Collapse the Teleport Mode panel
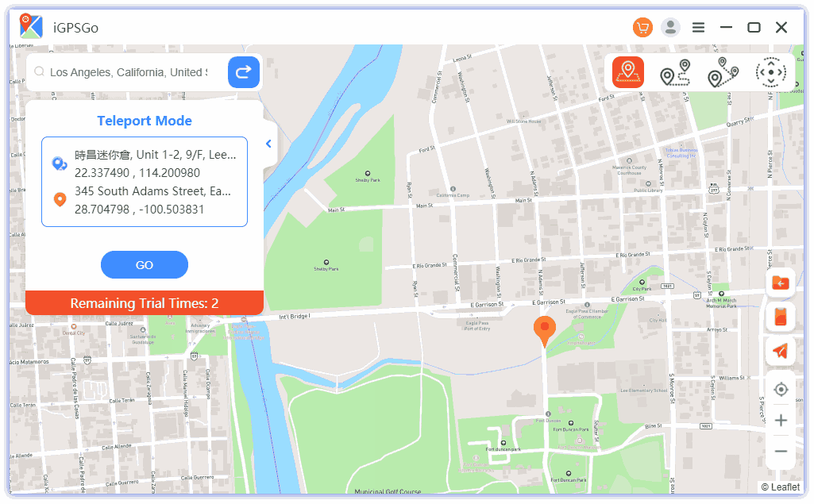 [269, 144]
